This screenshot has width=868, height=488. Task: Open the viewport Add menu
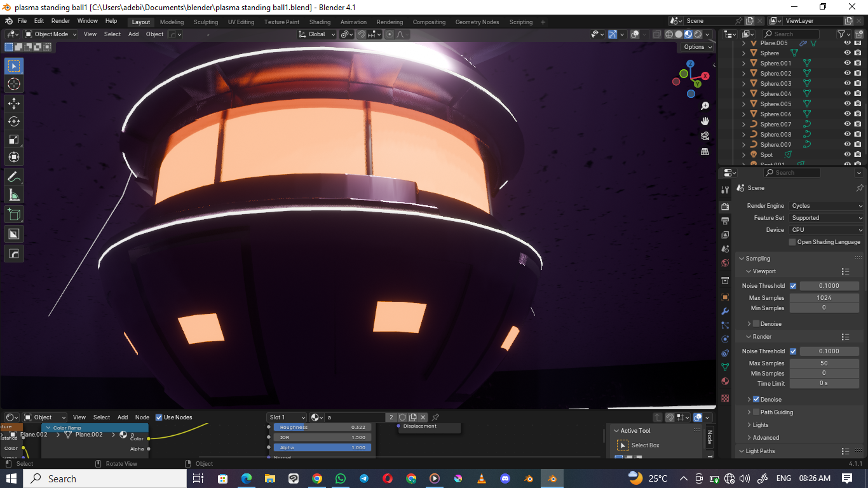pyautogui.click(x=133, y=34)
